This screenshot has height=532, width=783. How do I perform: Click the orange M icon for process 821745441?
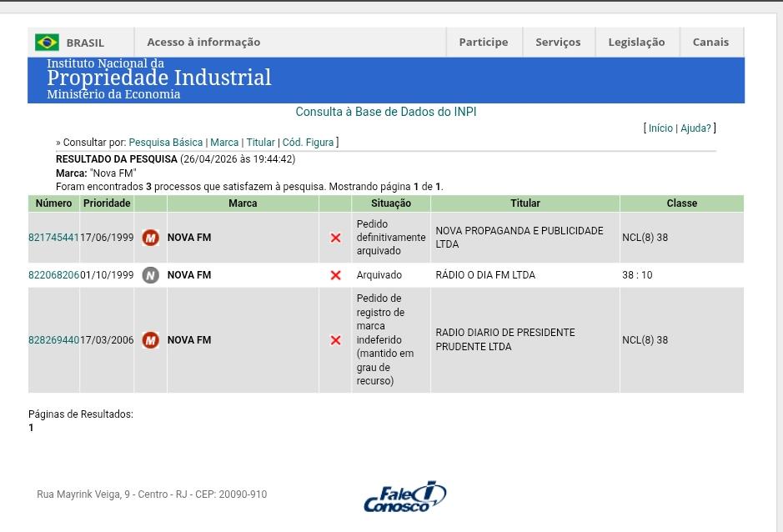[150, 238]
